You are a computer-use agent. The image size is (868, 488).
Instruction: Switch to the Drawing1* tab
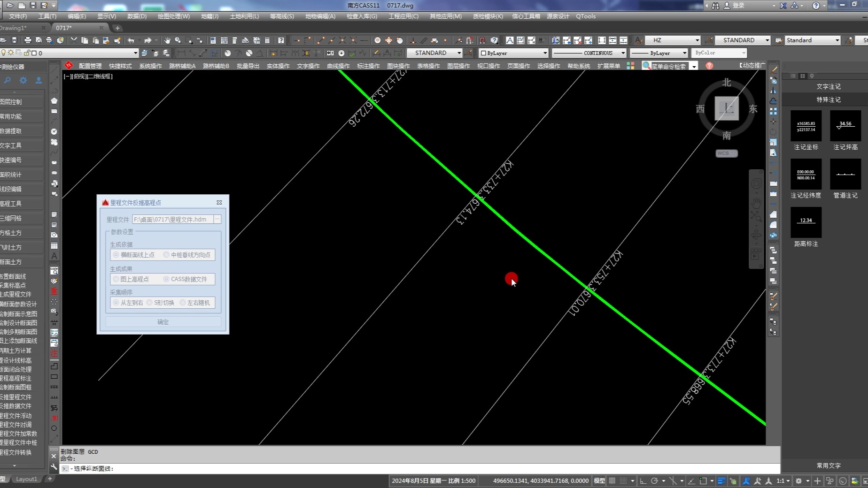coord(14,28)
